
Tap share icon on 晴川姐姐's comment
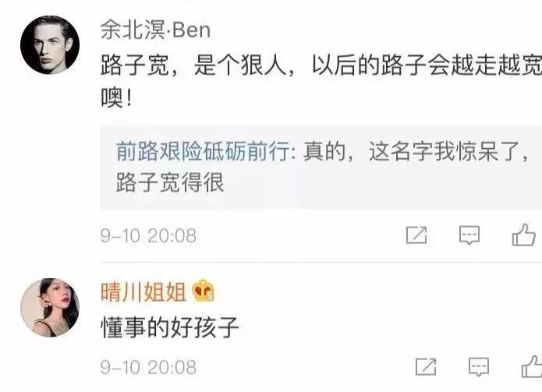click(426, 366)
